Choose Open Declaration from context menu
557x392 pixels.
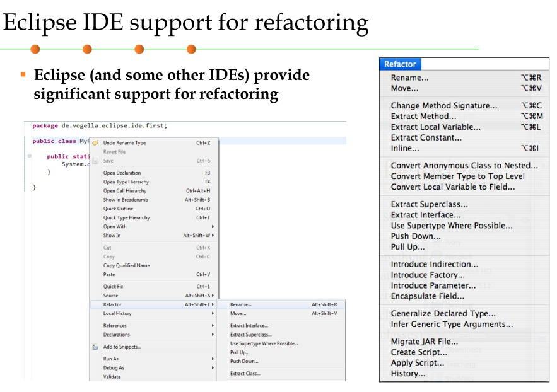(x=154, y=173)
